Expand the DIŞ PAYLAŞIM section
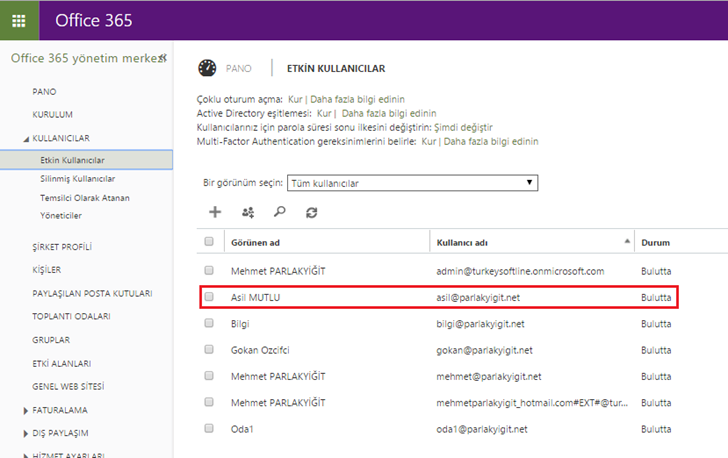This screenshot has width=728, height=458. [x=26, y=433]
